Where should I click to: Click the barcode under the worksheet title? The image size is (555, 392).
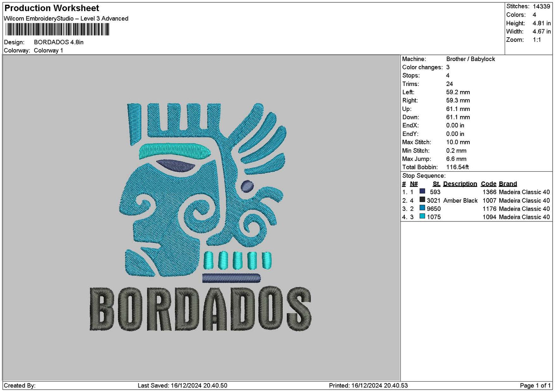click(58, 30)
